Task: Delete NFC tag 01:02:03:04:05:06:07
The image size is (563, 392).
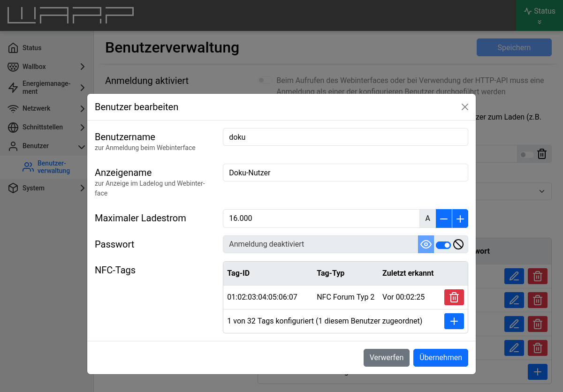Action: pyautogui.click(x=454, y=297)
